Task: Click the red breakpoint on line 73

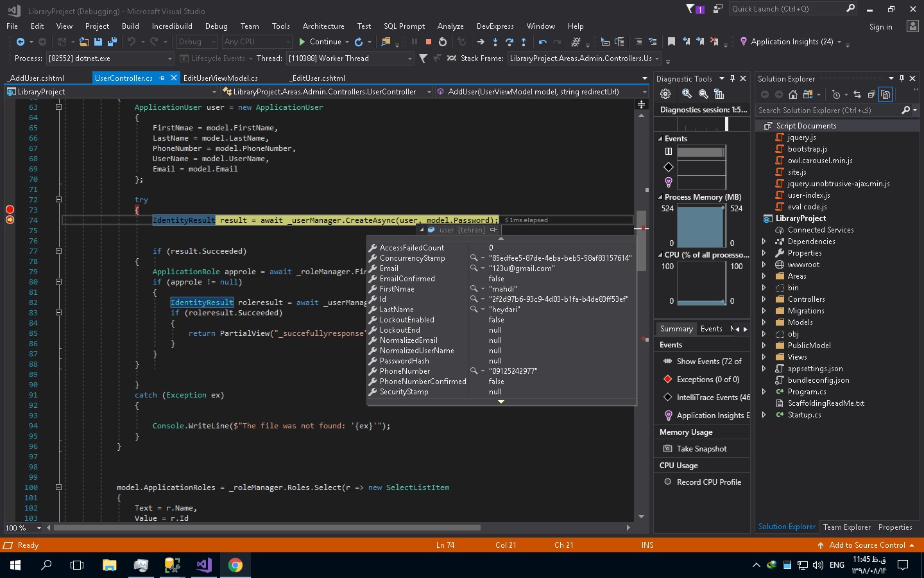Action: pyautogui.click(x=10, y=209)
